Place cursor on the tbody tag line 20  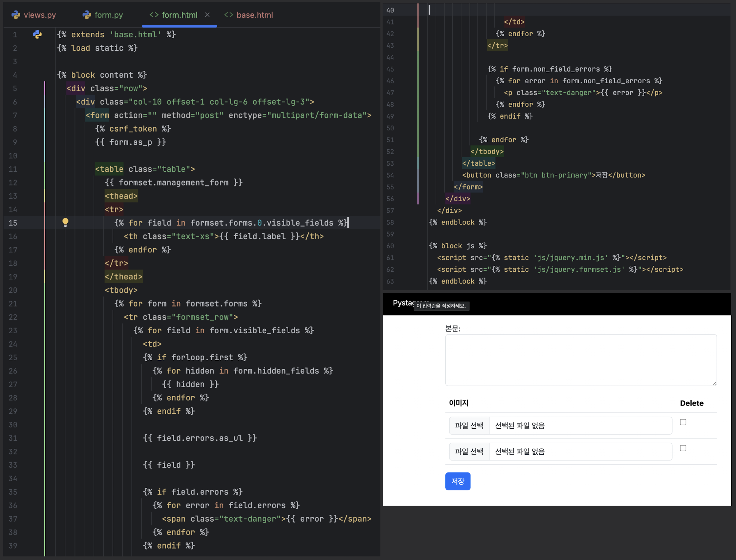click(121, 290)
